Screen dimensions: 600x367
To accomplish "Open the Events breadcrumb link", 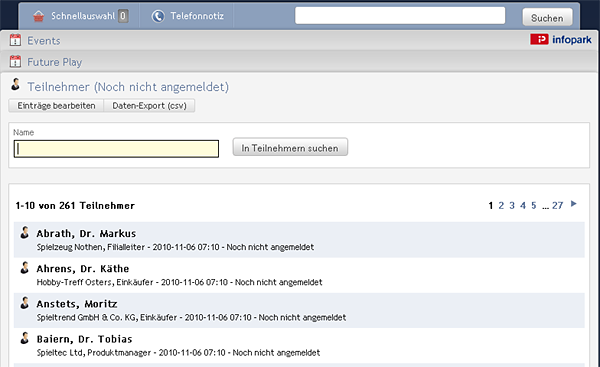I will pos(44,41).
